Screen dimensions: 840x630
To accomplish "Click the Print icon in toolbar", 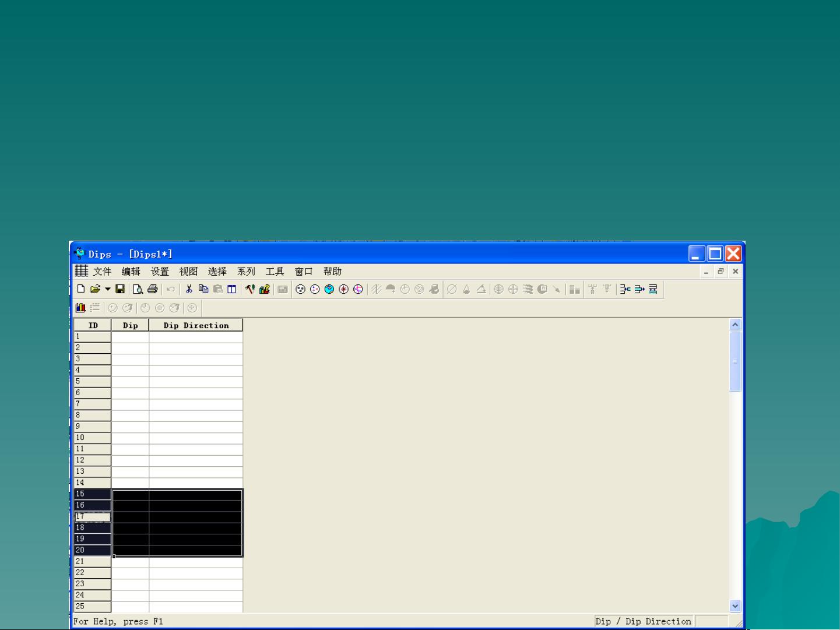I will point(152,289).
